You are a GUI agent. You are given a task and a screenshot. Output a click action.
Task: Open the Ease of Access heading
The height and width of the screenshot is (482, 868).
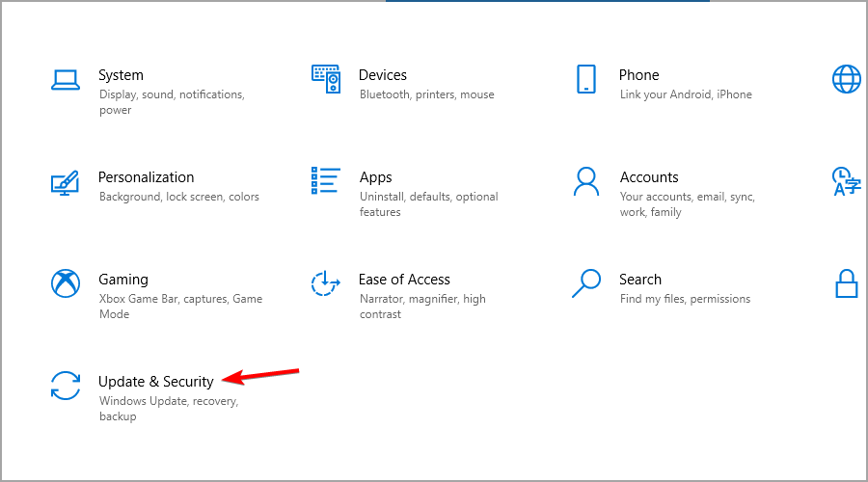point(404,280)
